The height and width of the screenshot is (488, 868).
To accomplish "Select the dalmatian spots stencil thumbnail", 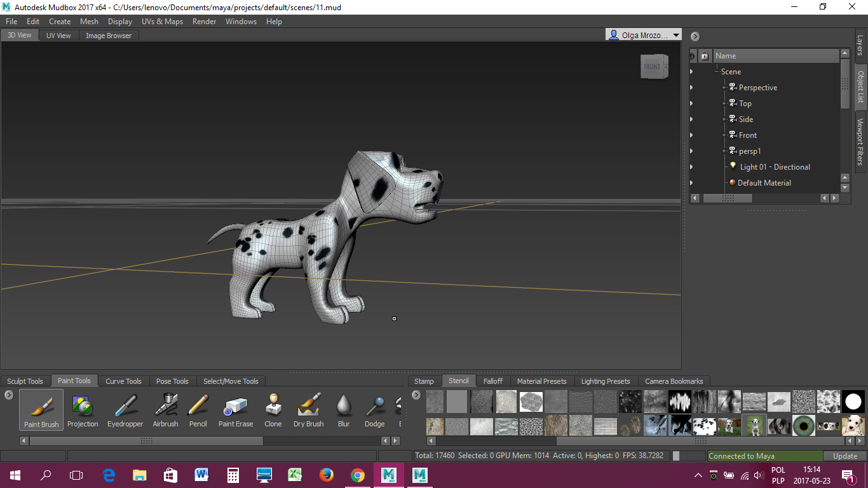I will pyautogui.click(x=705, y=426).
